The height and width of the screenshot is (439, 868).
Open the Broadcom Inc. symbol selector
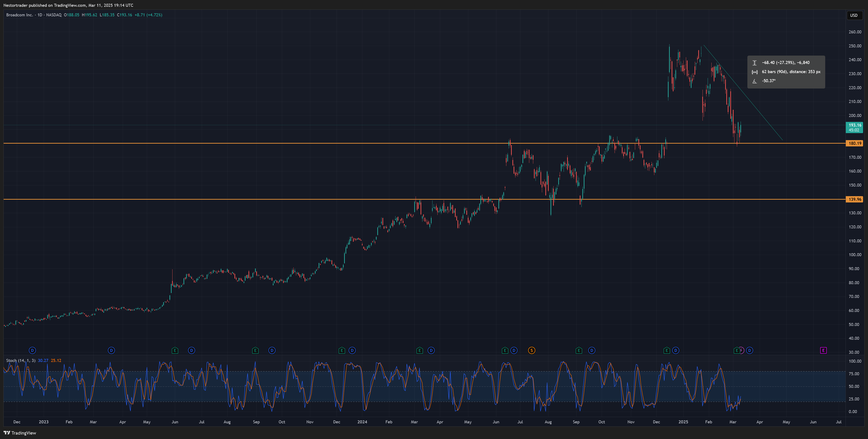[x=20, y=15]
